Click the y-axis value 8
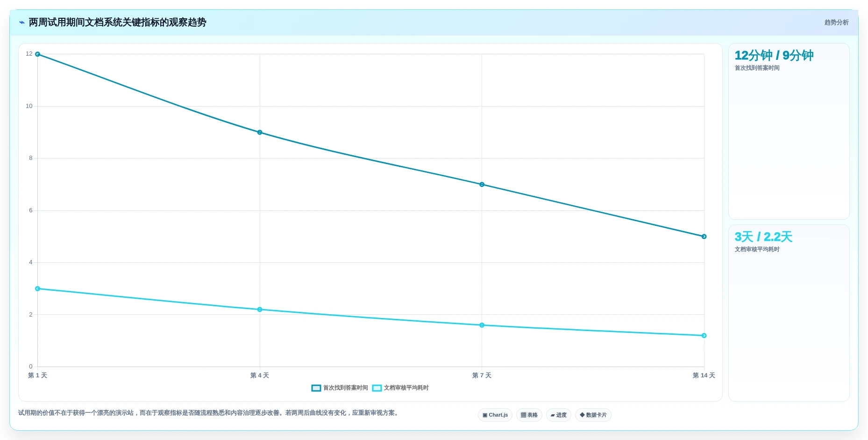This screenshot has height=440, width=868. pos(31,158)
